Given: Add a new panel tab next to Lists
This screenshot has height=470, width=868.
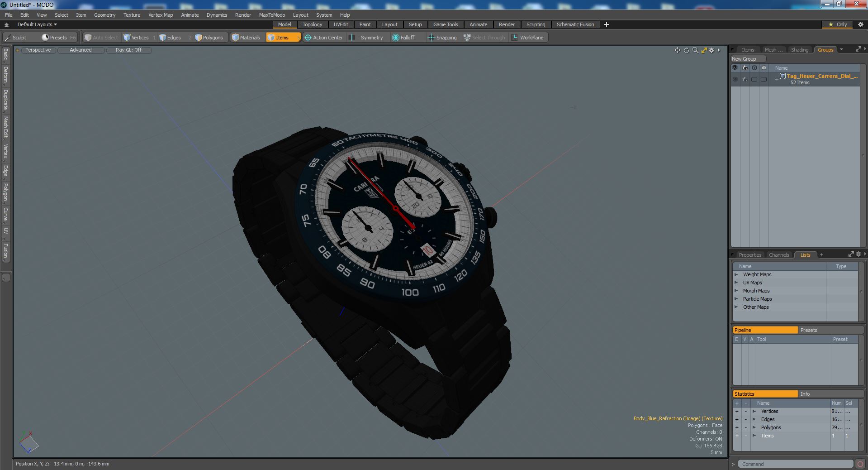Looking at the screenshot, I should click(821, 254).
